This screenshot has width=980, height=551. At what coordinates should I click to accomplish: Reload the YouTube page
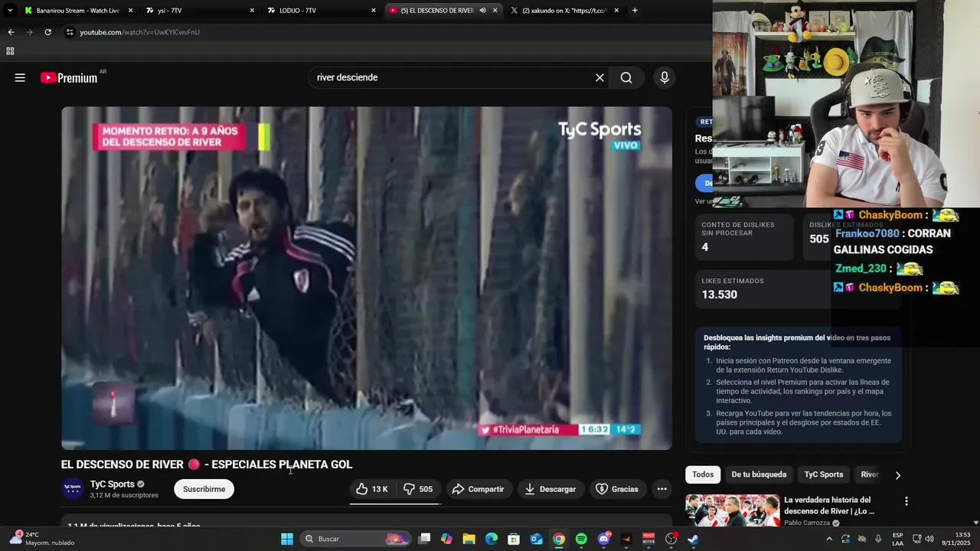click(47, 32)
